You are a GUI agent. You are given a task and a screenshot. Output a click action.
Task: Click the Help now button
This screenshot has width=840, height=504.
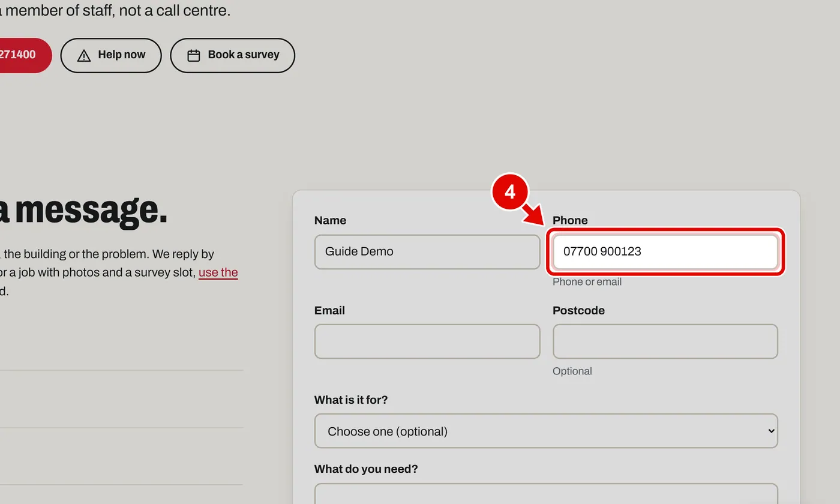[111, 55]
